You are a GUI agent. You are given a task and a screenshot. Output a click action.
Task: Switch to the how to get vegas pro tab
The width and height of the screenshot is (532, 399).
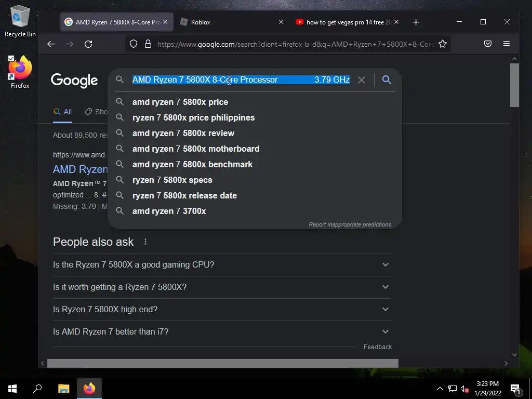tap(348, 22)
